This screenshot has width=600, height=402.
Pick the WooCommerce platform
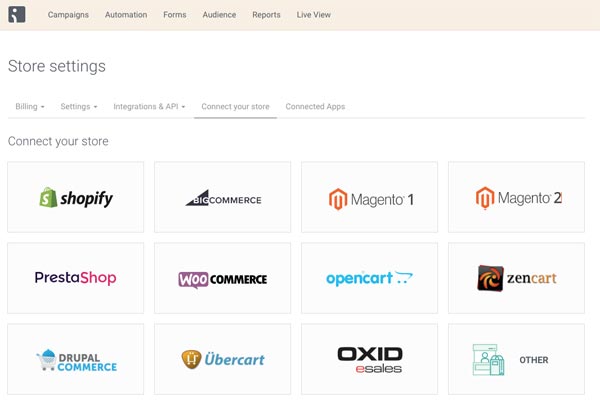(223, 278)
